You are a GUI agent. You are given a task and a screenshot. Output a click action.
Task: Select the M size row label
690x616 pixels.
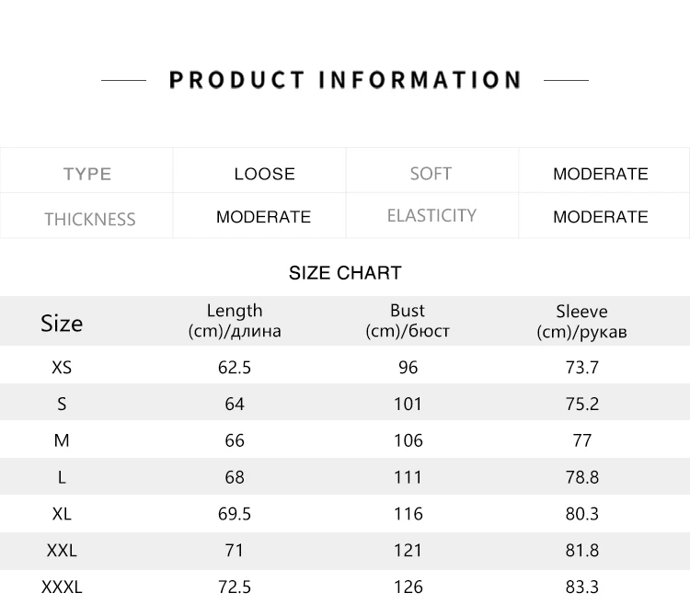coord(62,440)
